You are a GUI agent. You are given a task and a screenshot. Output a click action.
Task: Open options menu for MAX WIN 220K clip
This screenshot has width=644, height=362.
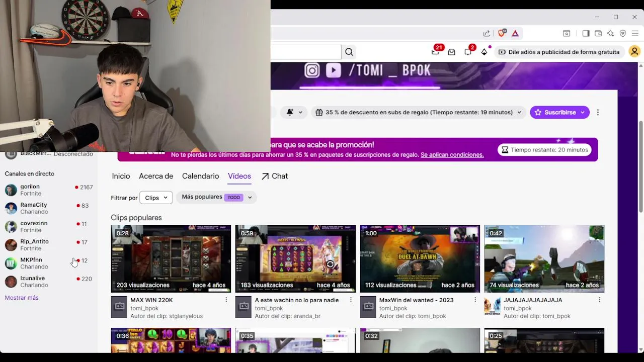pyautogui.click(x=226, y=300)
